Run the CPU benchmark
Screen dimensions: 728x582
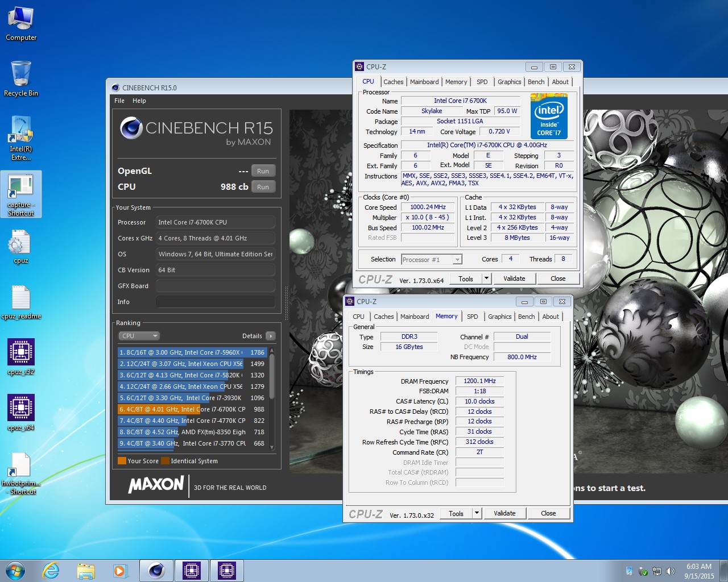click(263, 187)
